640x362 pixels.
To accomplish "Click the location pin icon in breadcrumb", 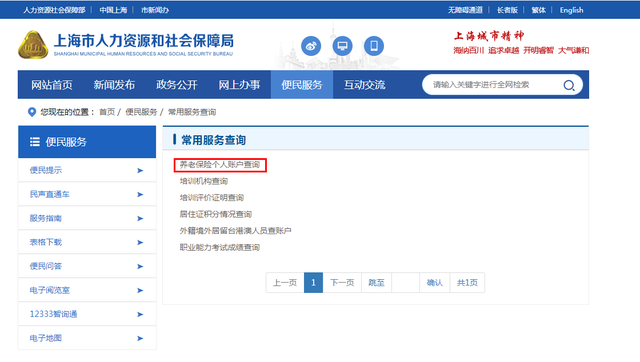I will pyautogui.click(x=31, y=112).
